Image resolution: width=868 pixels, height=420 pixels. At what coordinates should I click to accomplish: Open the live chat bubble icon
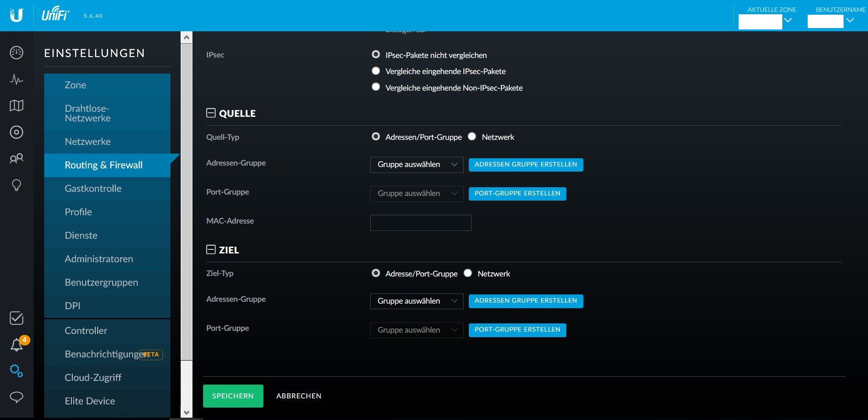(17, 397)
